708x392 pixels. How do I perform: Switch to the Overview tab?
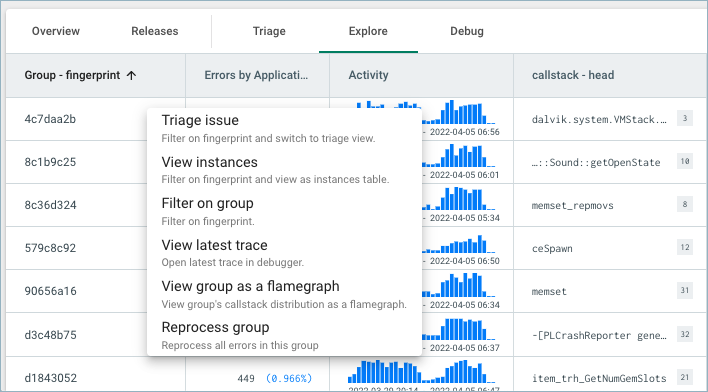point(56,31)
